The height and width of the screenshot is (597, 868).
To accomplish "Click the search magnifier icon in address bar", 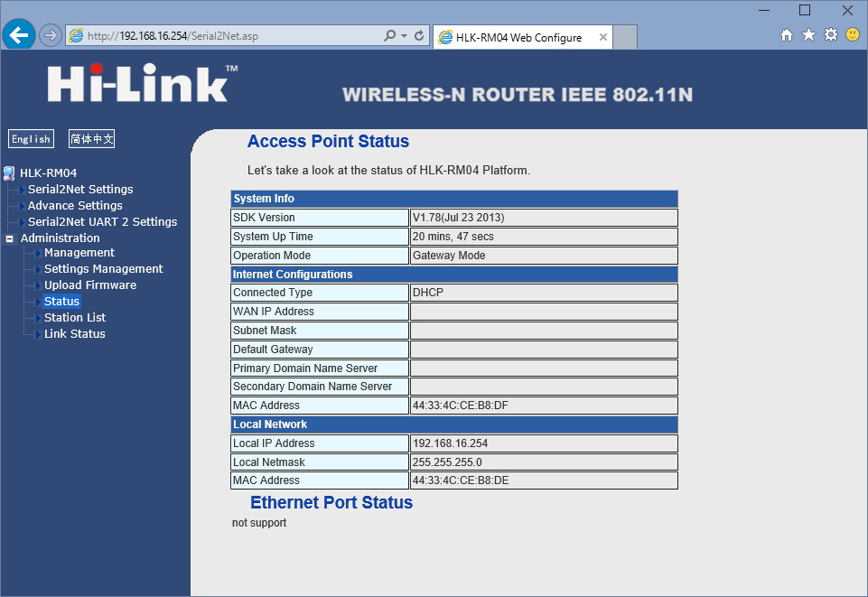I will [389, 36].
